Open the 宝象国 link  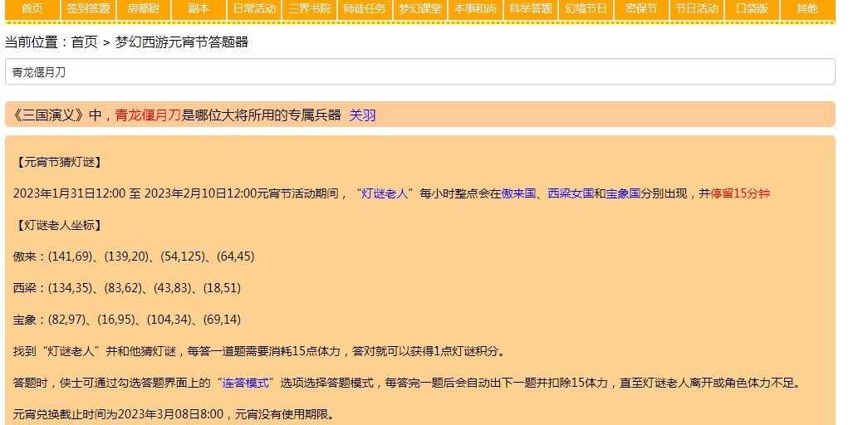click(623, 193)
